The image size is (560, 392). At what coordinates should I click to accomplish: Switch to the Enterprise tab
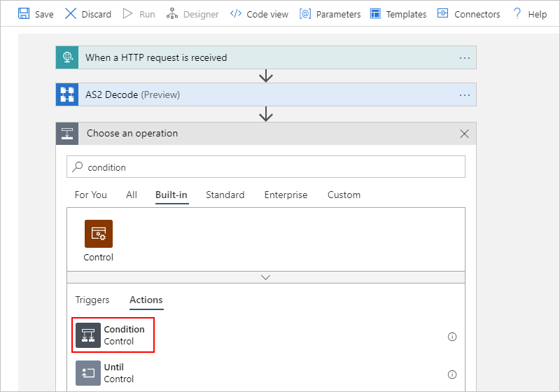tap(286, 195)
